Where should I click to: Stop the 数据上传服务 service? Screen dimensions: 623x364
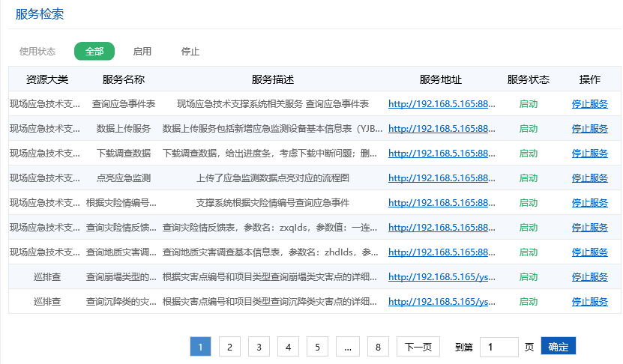(x=589, y=129)
